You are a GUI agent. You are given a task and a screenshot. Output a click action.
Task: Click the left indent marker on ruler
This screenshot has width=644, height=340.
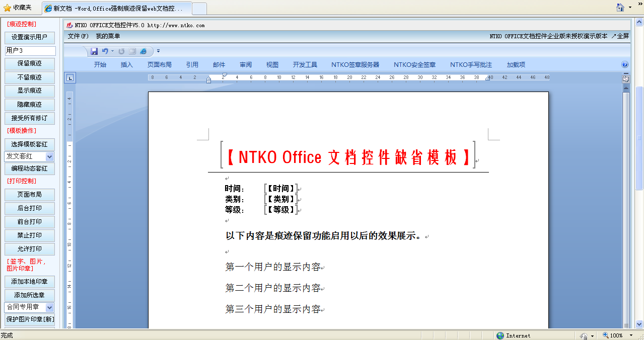coord(209,79)
